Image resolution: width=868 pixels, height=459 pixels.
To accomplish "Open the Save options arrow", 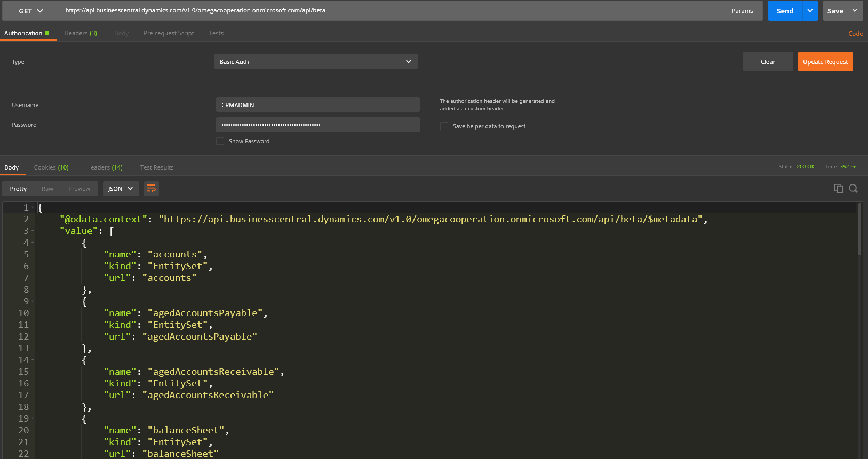I will click(x=855, y=11).
